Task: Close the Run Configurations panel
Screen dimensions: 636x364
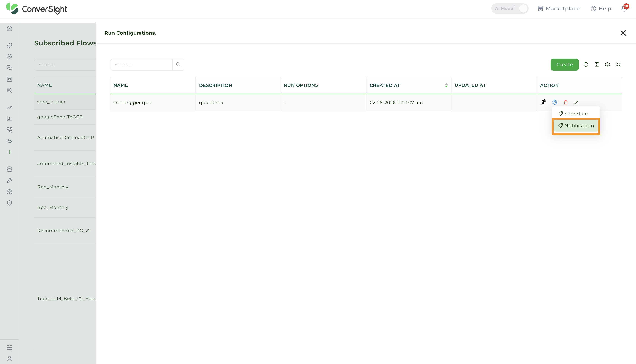Action: tap(623, 33)
